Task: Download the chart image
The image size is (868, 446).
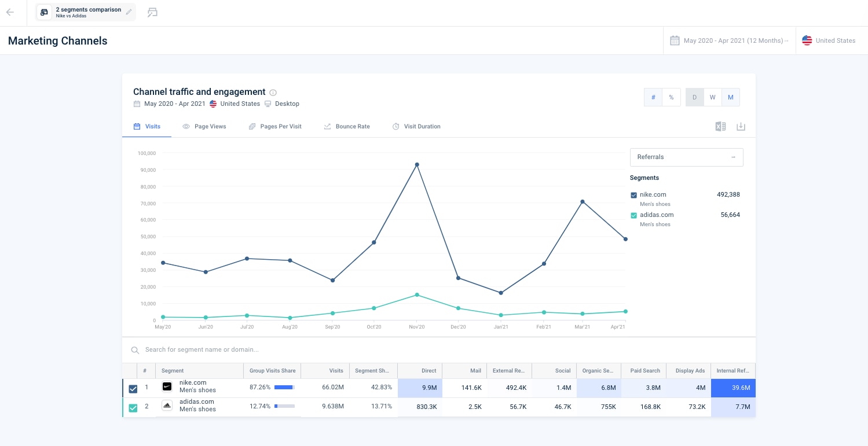Action: (x=741, y=127)
